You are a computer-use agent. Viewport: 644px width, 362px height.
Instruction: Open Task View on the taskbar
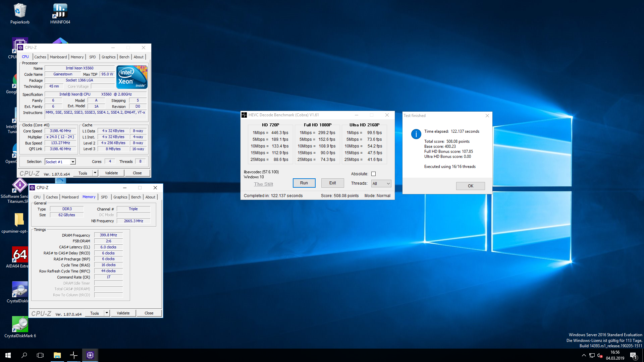point(40,355)
